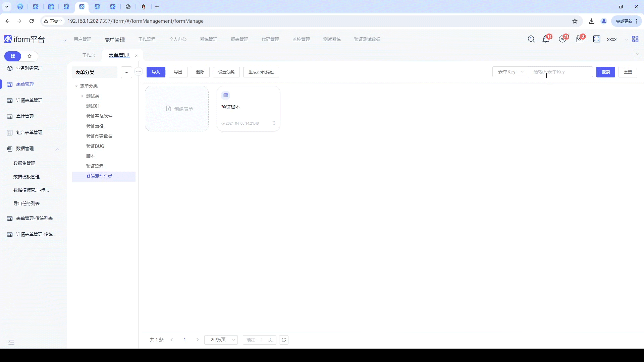This screenshot has width=644, height=362.
Task: Click the refresh icon in pagination bar
Action: (x=284, y=340)
